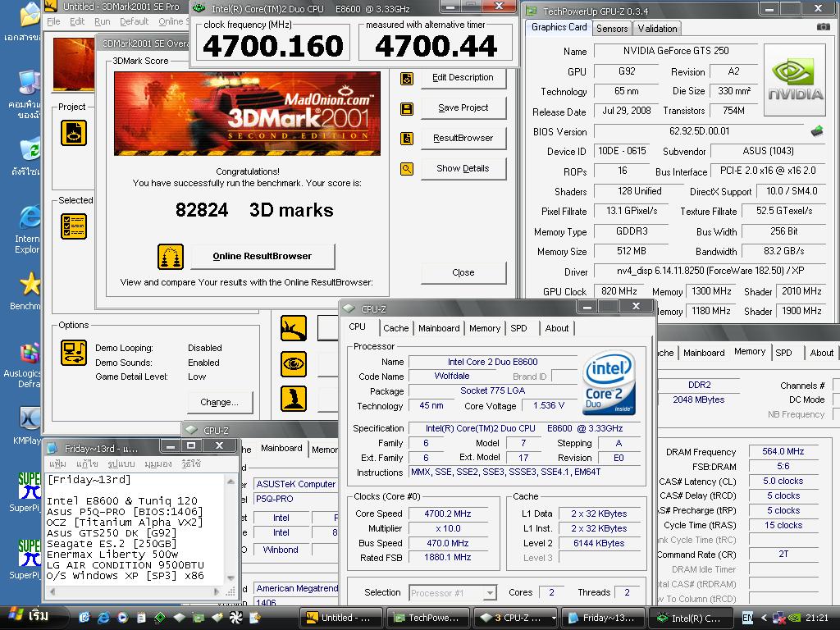
Task: Click the Show Details magnifier icon
Action: point(407,169)
